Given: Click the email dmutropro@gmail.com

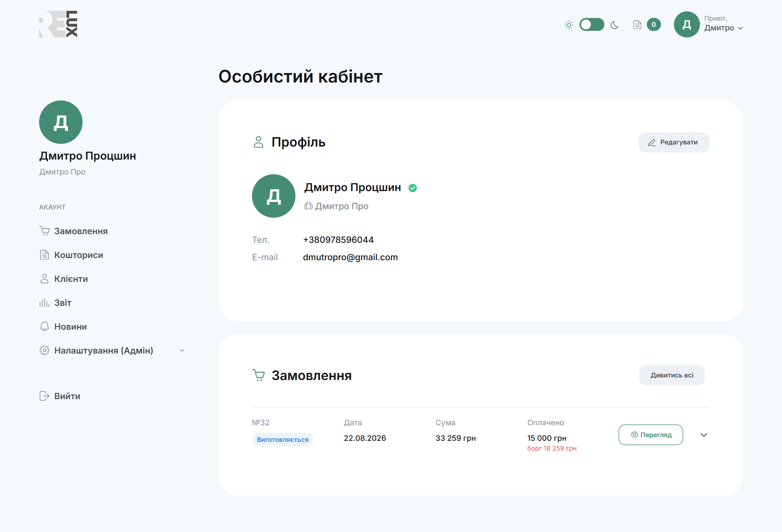Looking at the screenshot, I should pyautogui.click(x=350, y=257).
